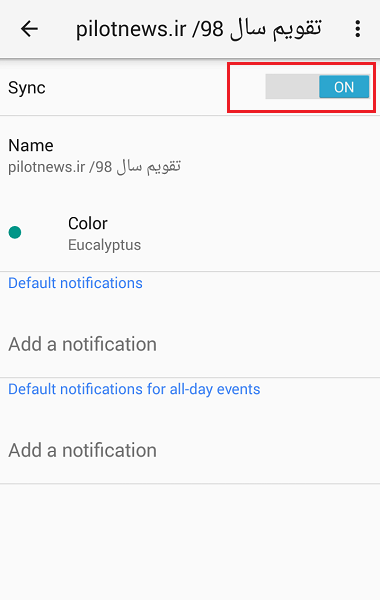Select Default notifications for all-day events header

(x=134, y=389)
